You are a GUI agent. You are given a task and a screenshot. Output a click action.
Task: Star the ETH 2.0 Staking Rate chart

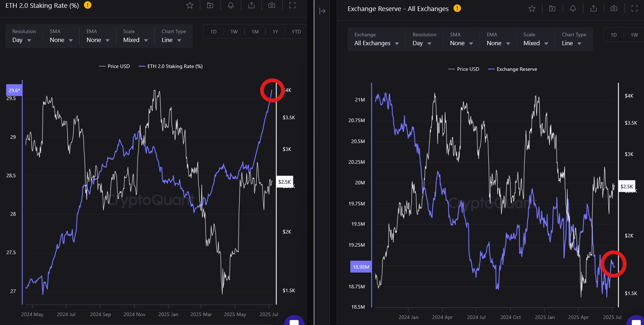[190, 5]
